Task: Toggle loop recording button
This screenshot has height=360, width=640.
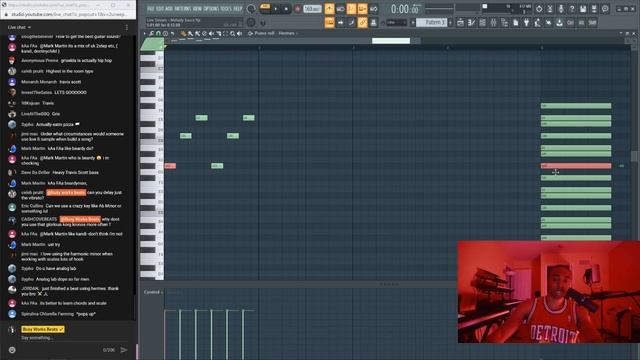Action: pos(374,9)
